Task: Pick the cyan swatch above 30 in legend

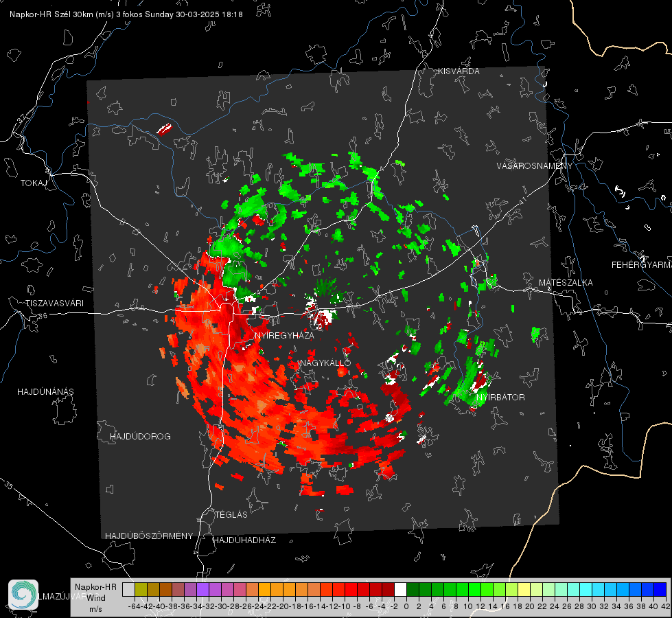Action: click(586, 589)
